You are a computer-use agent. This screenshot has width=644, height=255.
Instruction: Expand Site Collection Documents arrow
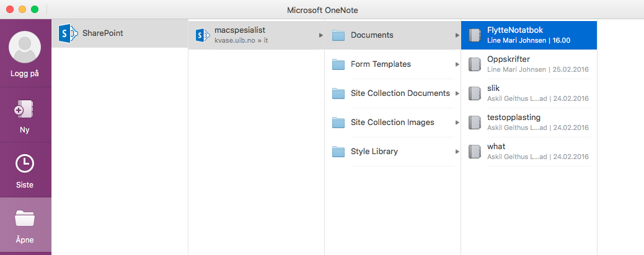point(457,93)
